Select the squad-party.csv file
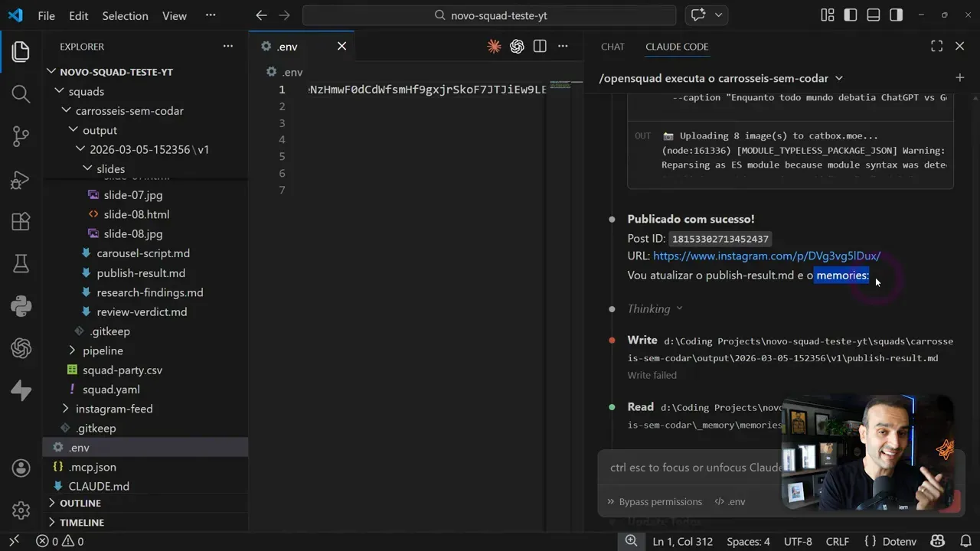The width and height of the screenshot is (980, 551). tap(122, 370)
